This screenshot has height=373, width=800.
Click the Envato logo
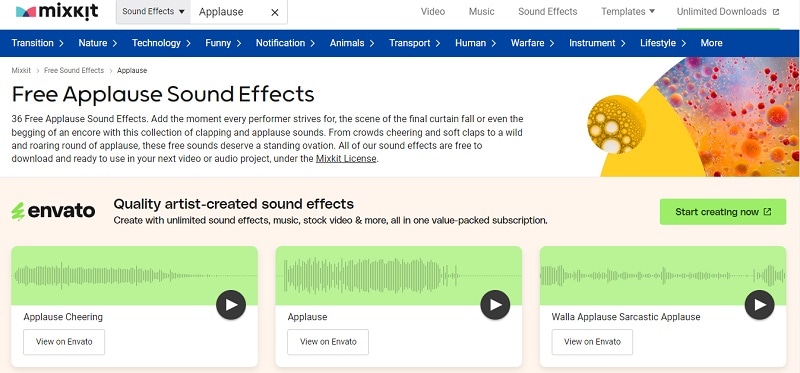(x=53, y=211)
